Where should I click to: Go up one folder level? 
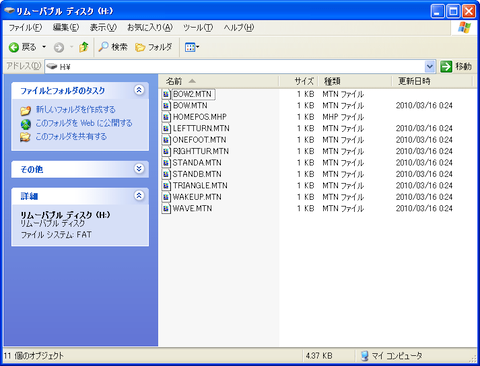tap(84, 47)
